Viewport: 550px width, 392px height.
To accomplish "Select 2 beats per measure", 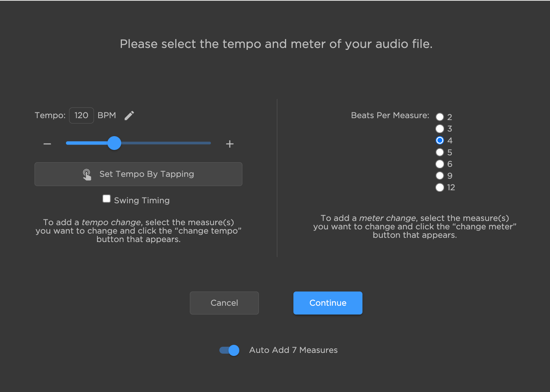I will click(440, 117).
